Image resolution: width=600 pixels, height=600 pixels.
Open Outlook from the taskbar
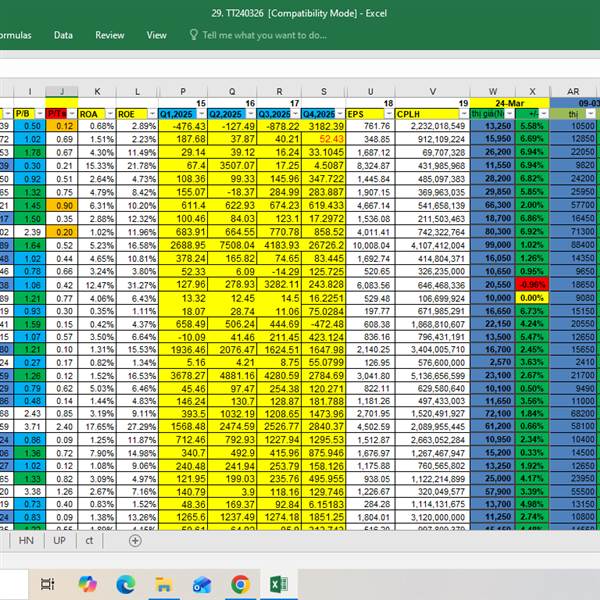coord(202,584)
